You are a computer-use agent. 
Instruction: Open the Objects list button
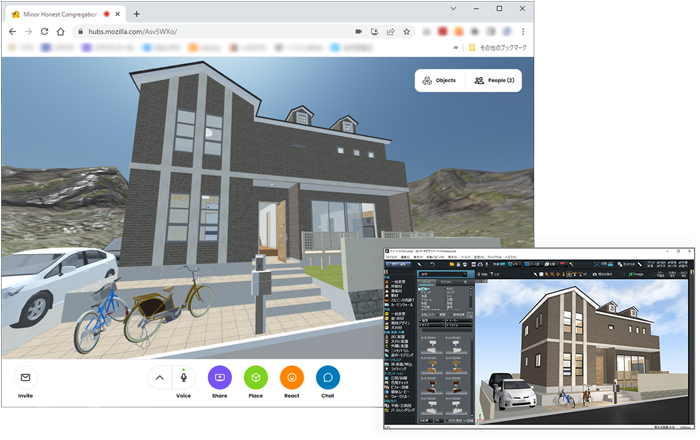click(x=440, y=80)
